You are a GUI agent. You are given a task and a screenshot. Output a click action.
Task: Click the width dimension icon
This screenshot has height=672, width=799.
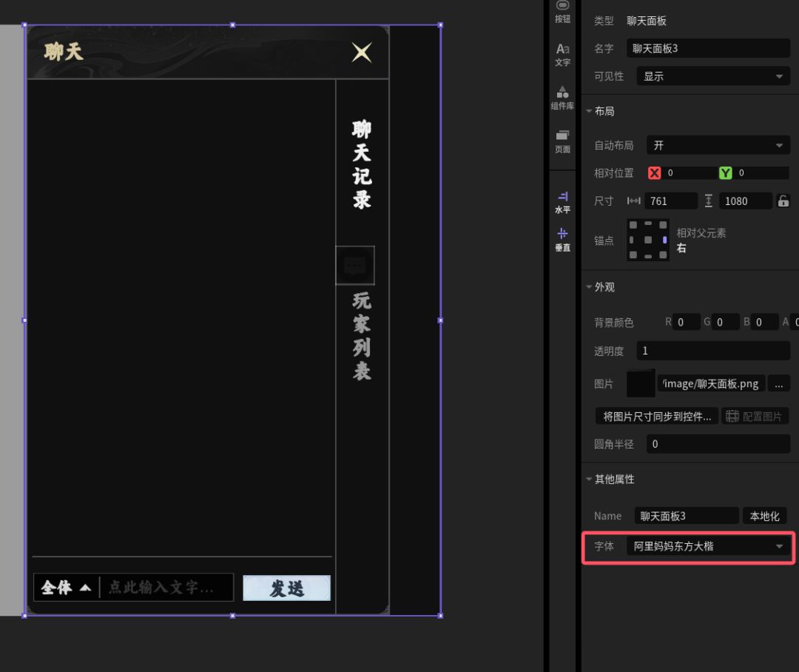click(x=634, y=201)
